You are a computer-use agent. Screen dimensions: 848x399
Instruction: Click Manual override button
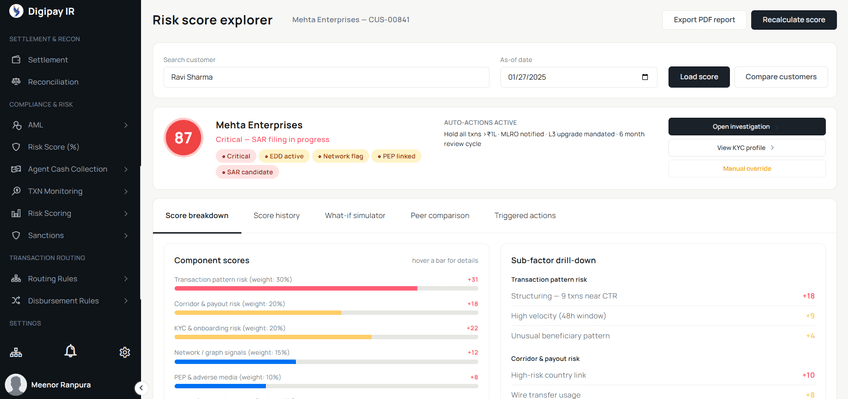click(747, 169)
